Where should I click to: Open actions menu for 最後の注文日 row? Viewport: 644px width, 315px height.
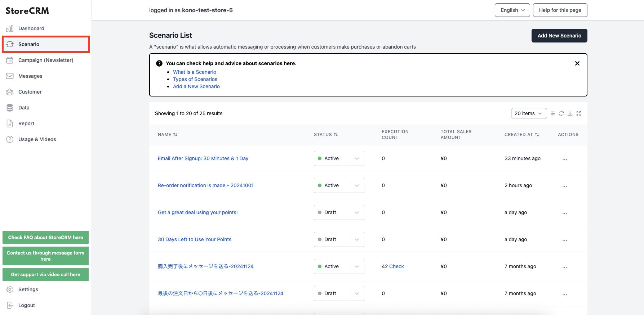(565, 294)
